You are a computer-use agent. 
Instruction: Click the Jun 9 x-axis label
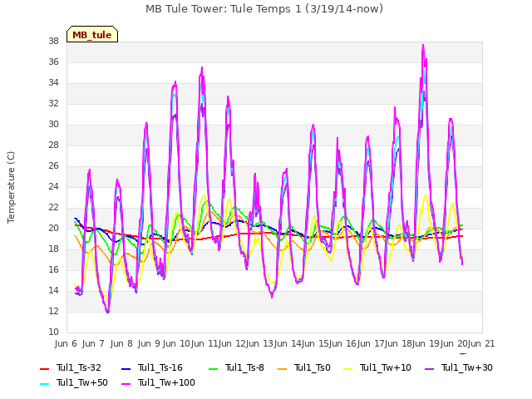click(149, 343)
